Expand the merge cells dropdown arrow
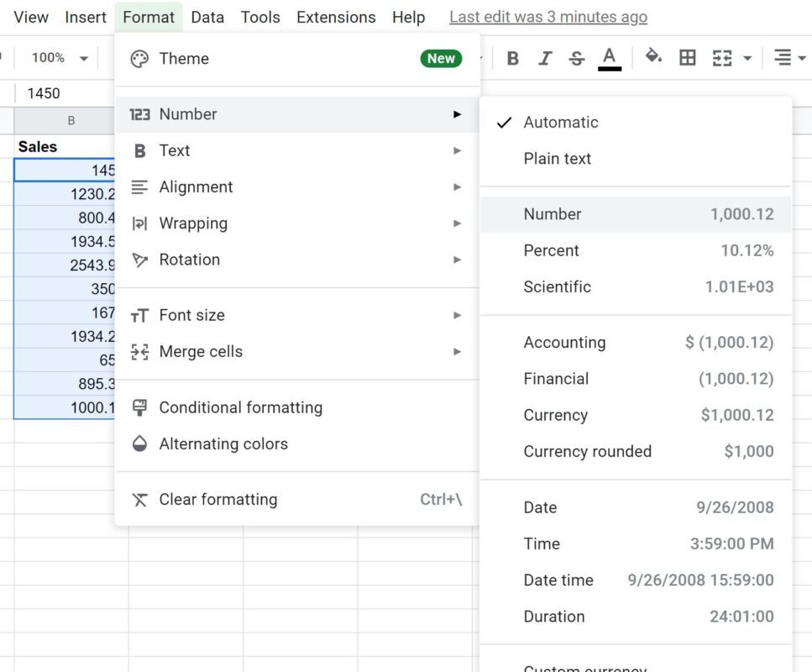 (x=747, y=58)
